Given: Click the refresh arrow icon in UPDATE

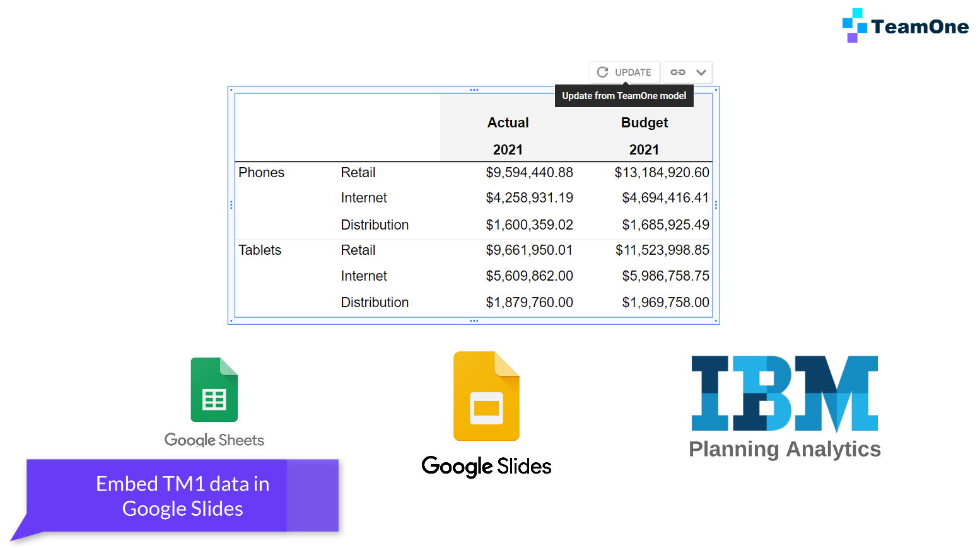Looking at the screenshot, I should point(602,72).
